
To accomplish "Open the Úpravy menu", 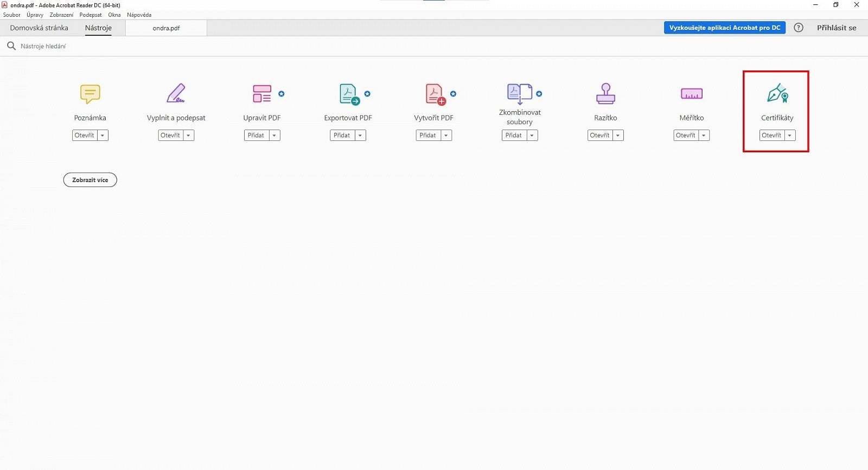I will [35, 15].
